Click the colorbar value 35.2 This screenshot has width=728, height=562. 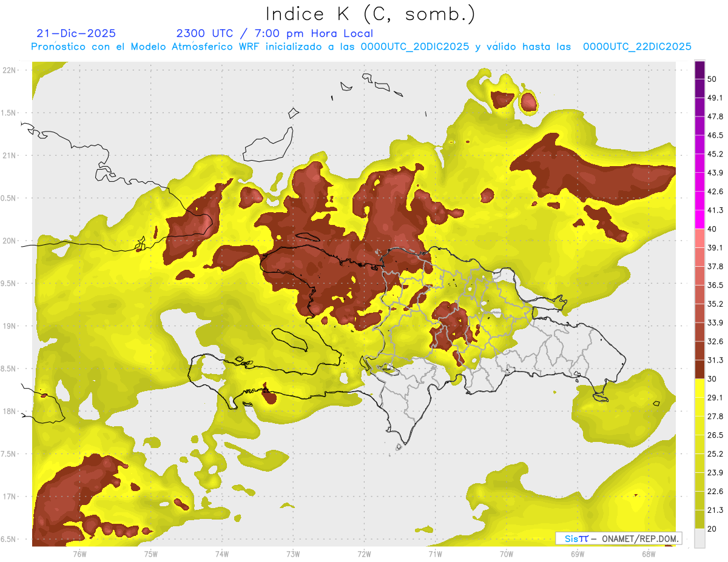pyautogui.click(x=716, y=304)
